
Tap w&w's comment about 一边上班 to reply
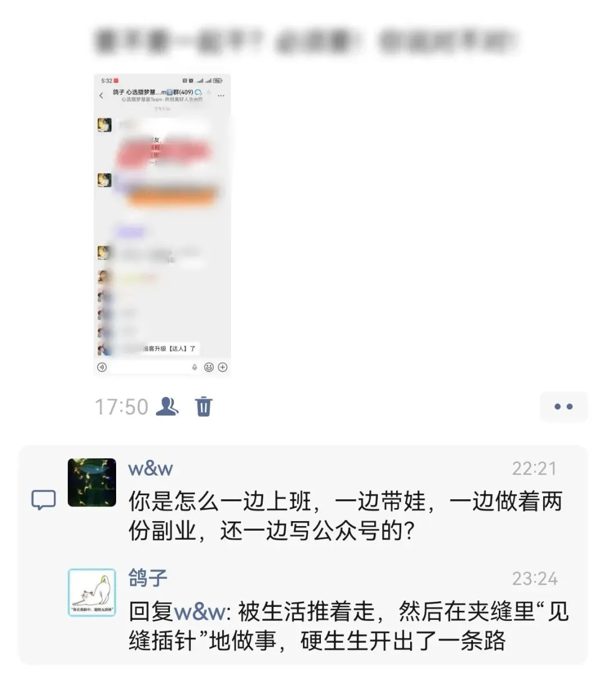pos(345,516)
